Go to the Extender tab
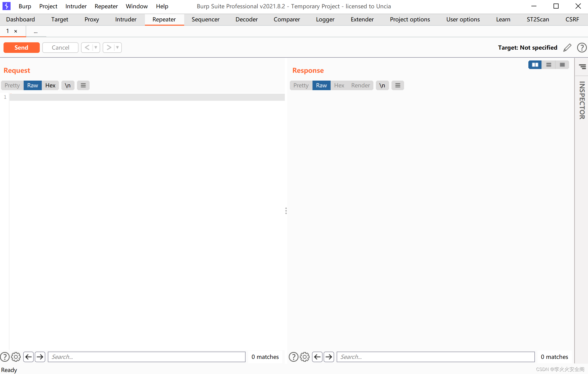The image size is (588, 374). click(362, 19)
